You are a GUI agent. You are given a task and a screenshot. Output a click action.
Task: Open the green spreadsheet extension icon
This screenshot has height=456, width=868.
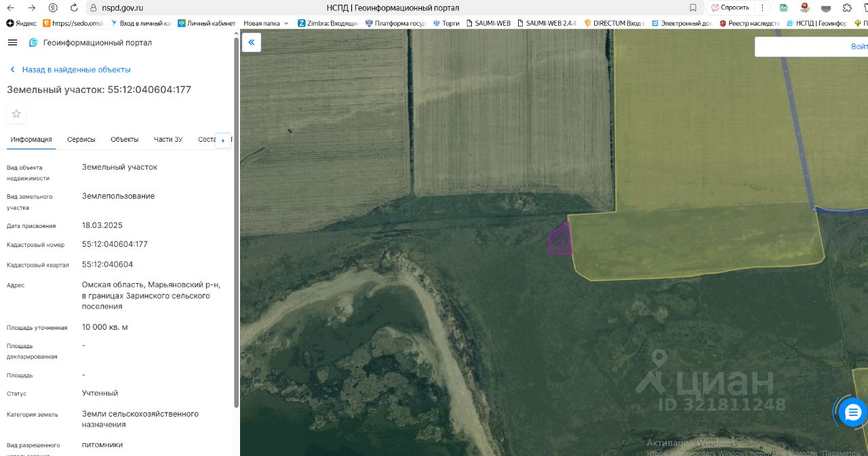click(783, 7)
